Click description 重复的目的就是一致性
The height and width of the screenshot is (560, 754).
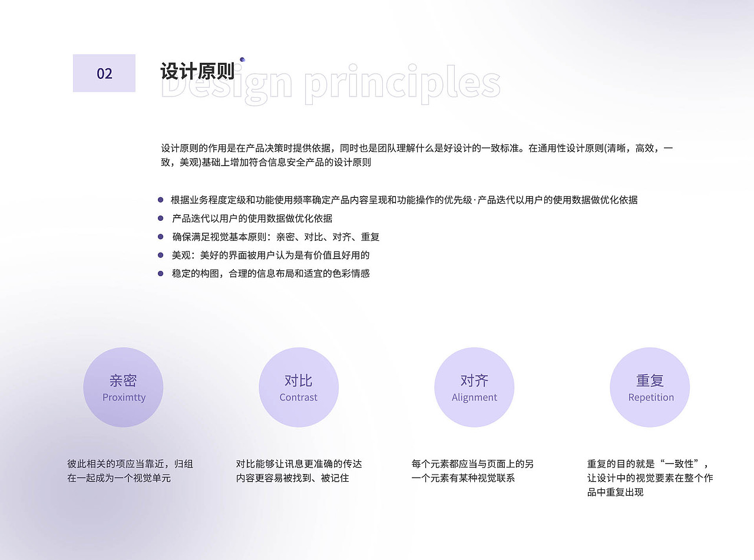coord(650,478)
